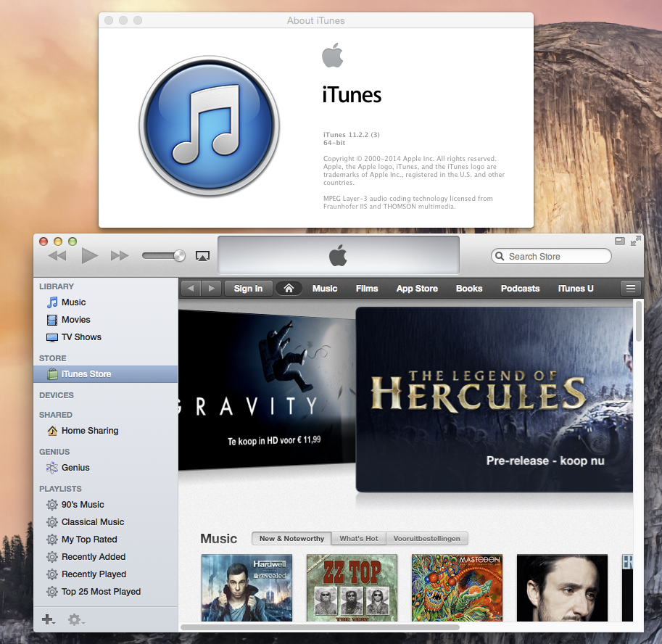662x644 pixels.
Task: Select the Vooruitbestellingen tab
Action: (427, 538)
